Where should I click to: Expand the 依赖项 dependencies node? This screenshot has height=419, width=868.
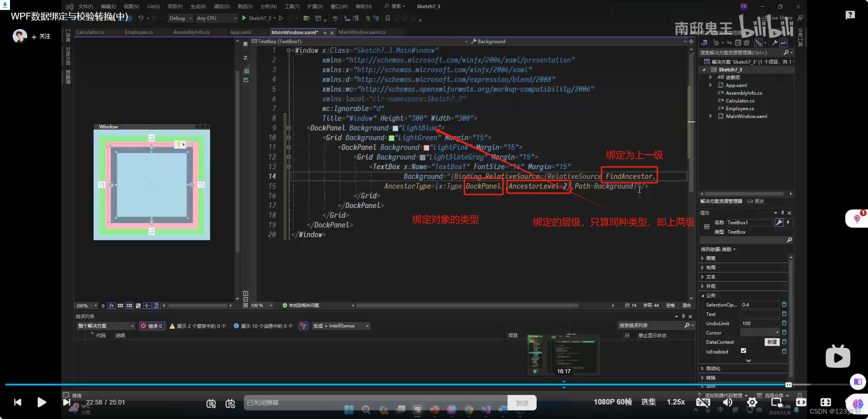pos(710,78)
